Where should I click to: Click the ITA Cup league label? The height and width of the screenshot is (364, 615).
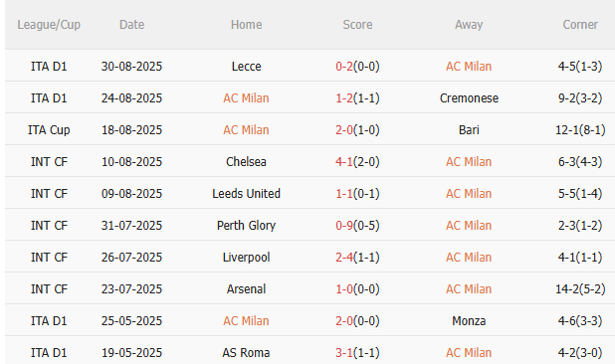(49, 129)
